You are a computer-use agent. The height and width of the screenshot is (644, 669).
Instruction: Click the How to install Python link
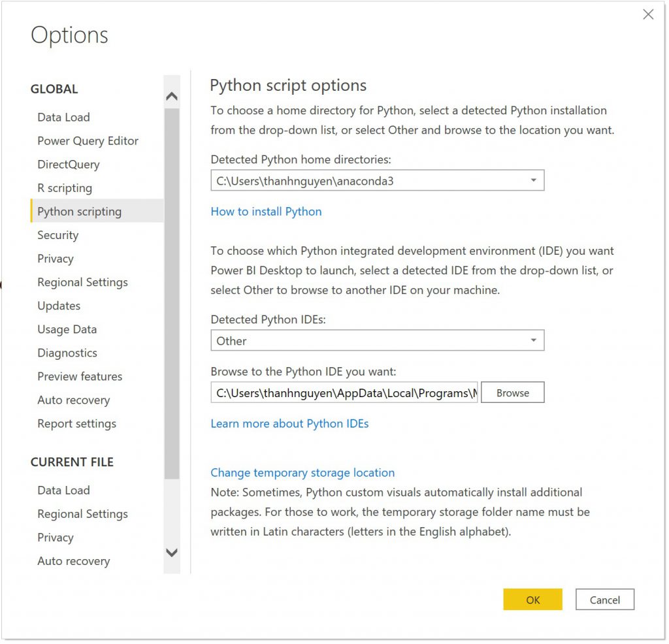[x=265, y=211]
